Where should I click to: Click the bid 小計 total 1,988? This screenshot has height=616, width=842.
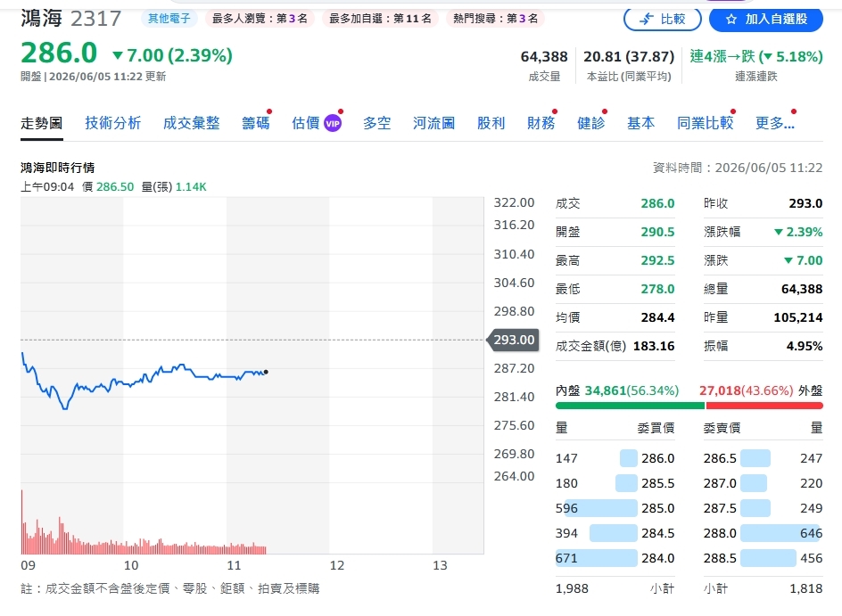572,588
